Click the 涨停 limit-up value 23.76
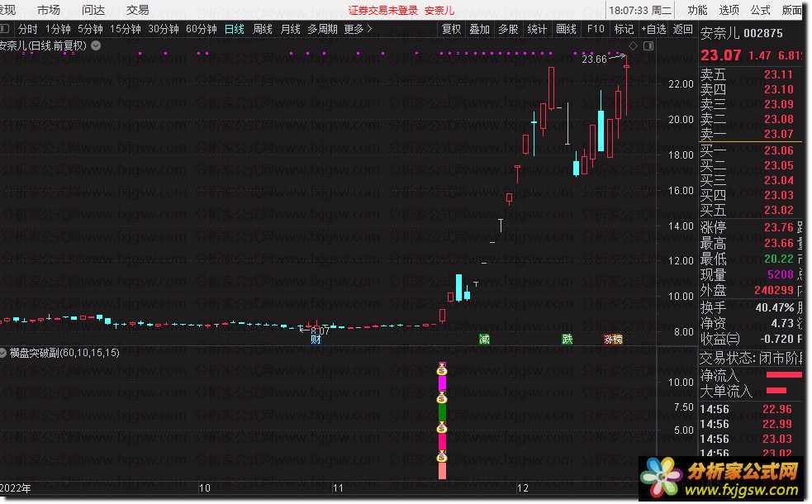Viewport: 812px width, 504px height. (778, 227)
